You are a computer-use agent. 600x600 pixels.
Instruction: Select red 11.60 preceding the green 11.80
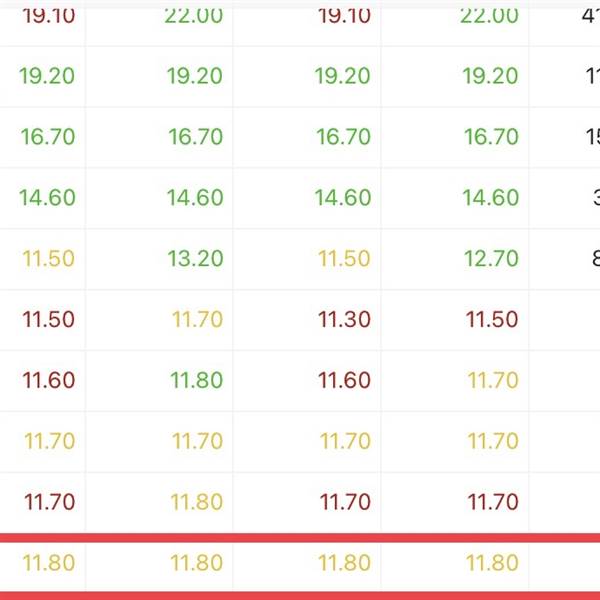coord(49,380)
